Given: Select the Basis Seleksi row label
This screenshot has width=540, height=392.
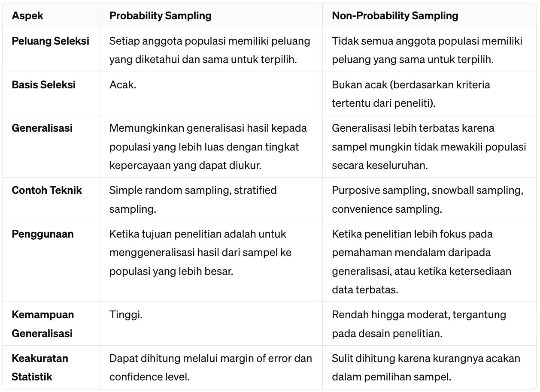Looking at the screenshot, I should click(x=43, y=84).
